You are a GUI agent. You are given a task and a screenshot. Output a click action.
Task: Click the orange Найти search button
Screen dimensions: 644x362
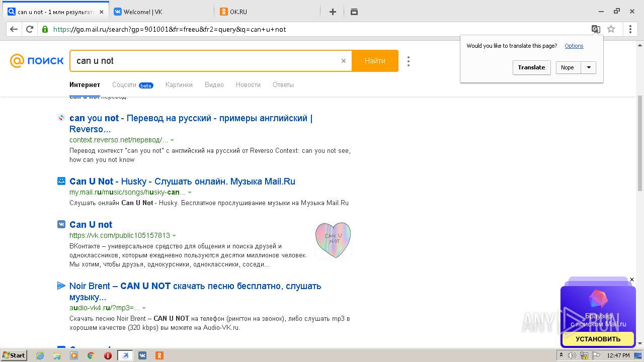(375, 61)
